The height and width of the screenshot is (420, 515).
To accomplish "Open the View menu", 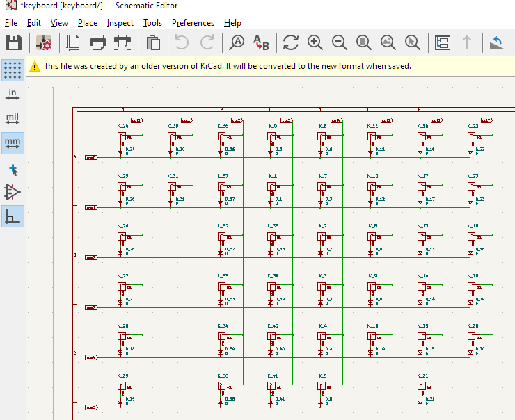I will tap(59, 23).
